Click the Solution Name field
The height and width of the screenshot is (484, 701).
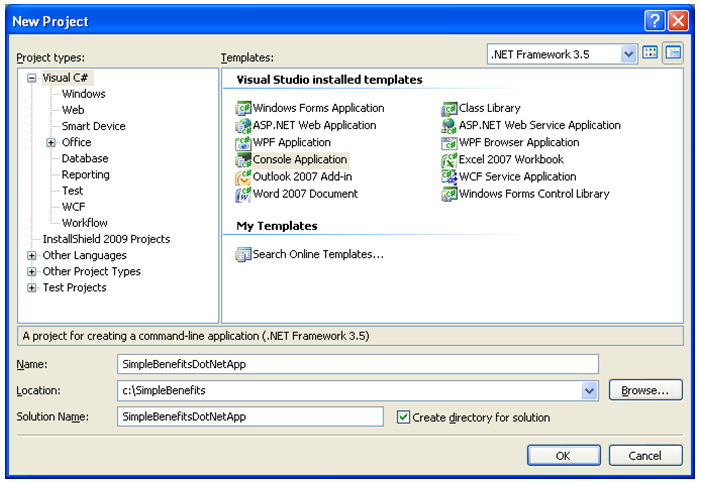pyautogui.click(x=250, y=417)
